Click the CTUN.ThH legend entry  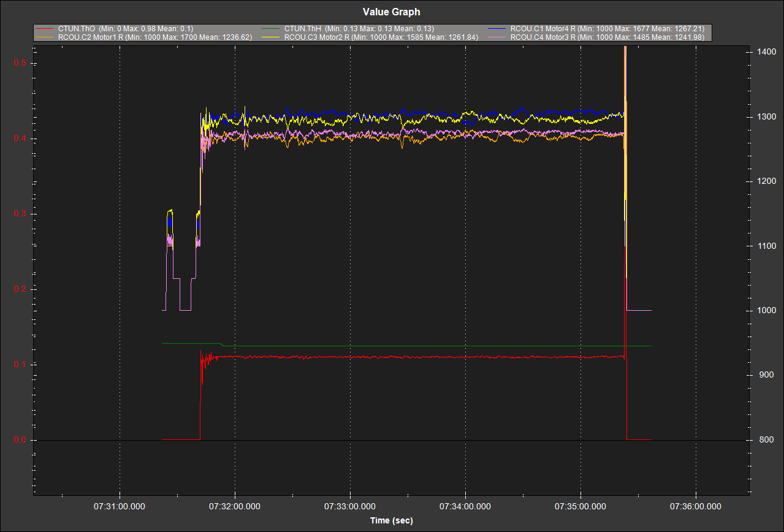[x=359, y=29]
